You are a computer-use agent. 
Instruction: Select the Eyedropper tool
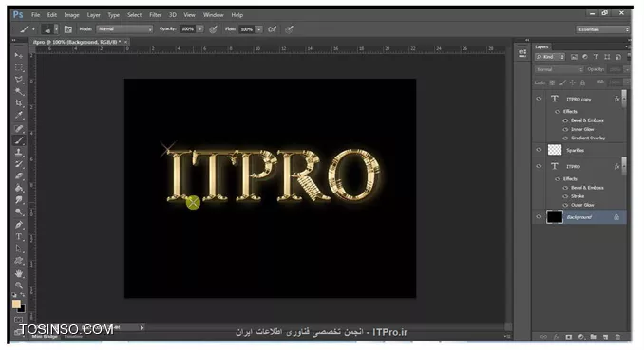point(19,116)
